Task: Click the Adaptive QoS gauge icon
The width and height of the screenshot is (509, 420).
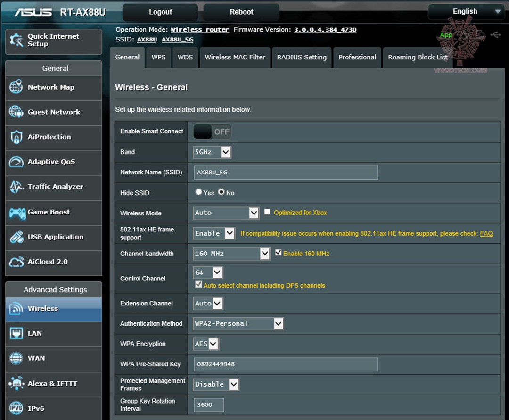Action: (x=16, y=162)
